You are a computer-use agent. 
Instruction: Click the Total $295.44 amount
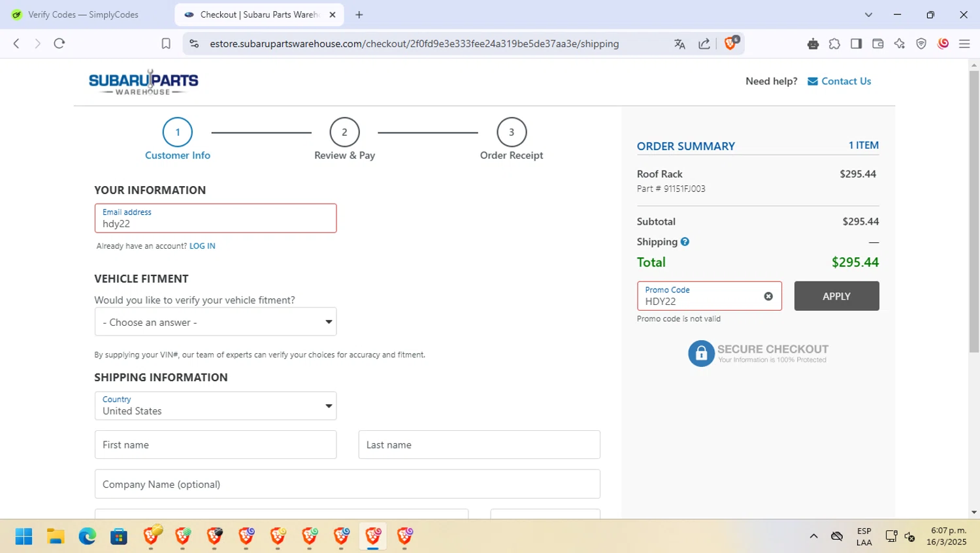[x=855, y=262]
